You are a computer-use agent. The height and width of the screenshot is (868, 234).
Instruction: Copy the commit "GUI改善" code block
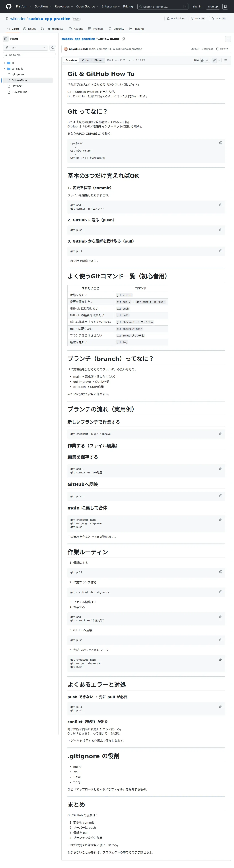(x=221, y=468)
